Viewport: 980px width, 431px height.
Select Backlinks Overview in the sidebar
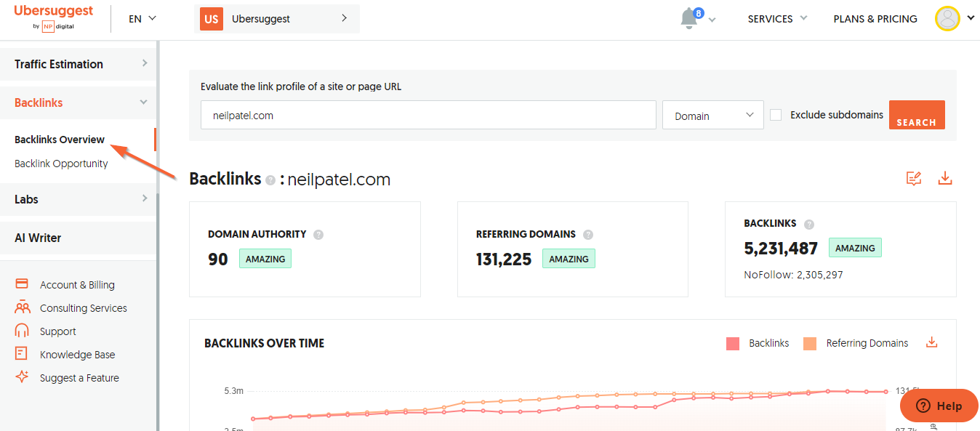60,140
